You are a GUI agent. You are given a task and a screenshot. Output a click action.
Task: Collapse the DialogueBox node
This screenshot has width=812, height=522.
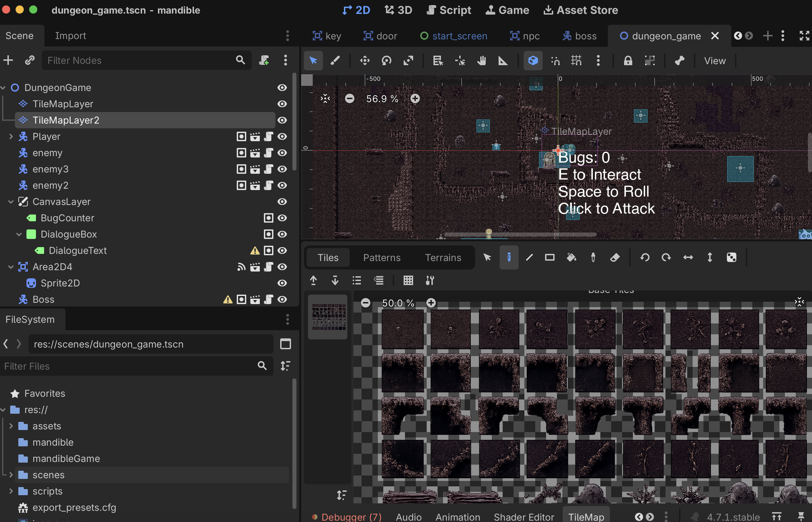(19, 234)
